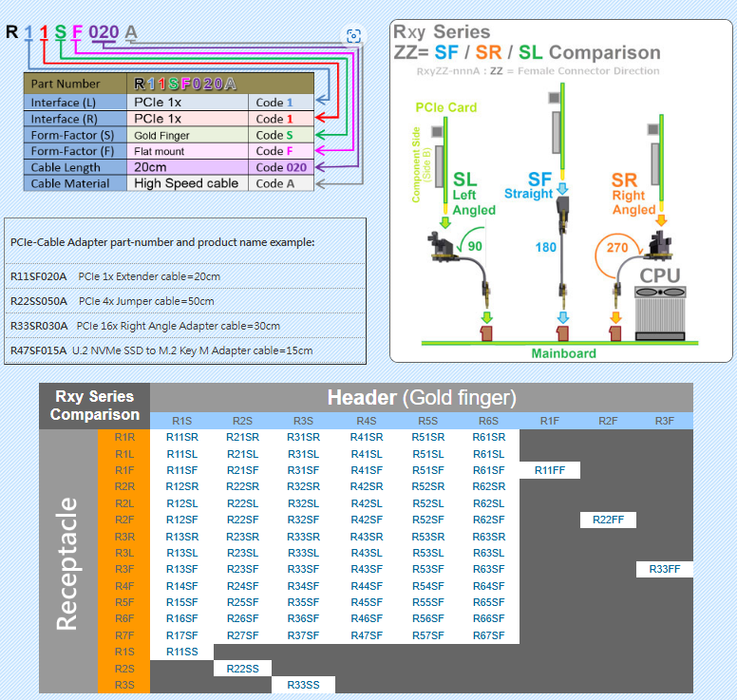The height and width of the screenshot is (700, 737).
Task: Click the Header (Gold finger) table heading
Action: pos(421,397)
